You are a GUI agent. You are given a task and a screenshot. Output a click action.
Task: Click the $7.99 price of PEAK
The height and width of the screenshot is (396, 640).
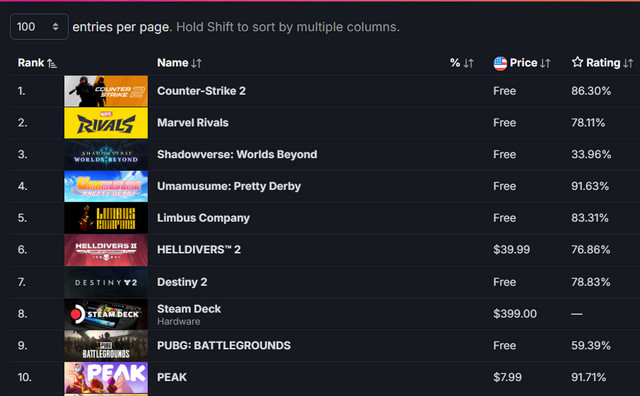click(x=507, y=377)
